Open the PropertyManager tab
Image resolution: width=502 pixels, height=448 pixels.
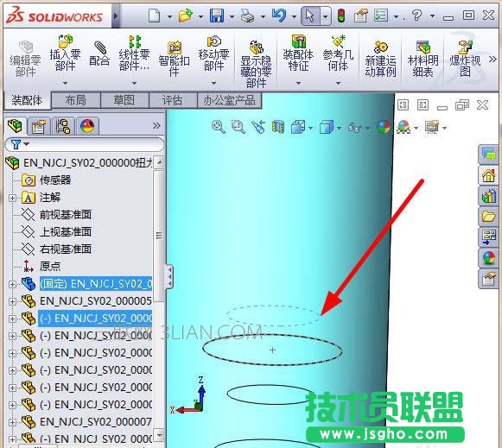[38, 126]
